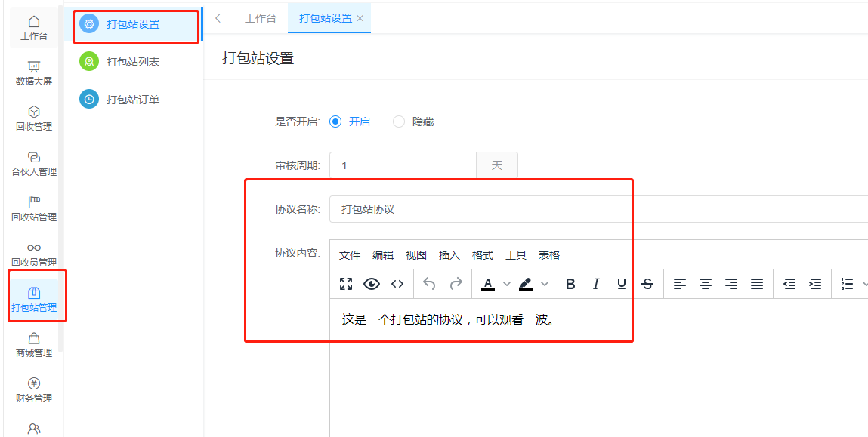Expand the numbered list dropdown arrow

pos(865,284)
